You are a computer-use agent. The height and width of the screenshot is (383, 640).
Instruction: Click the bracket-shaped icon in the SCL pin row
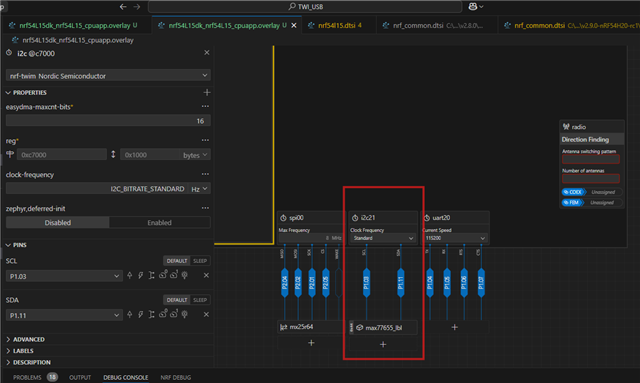(151, 275)
